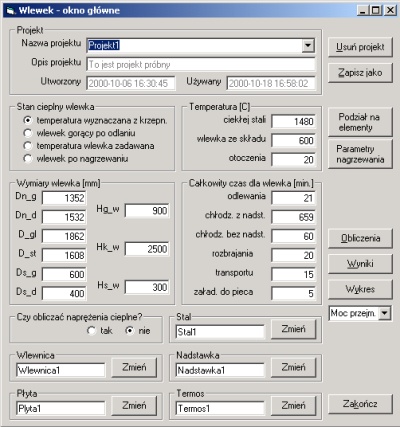Click the Wlewek app icon in title bar
The height and width of the screenshot is (427, 400).
(11, 11)
